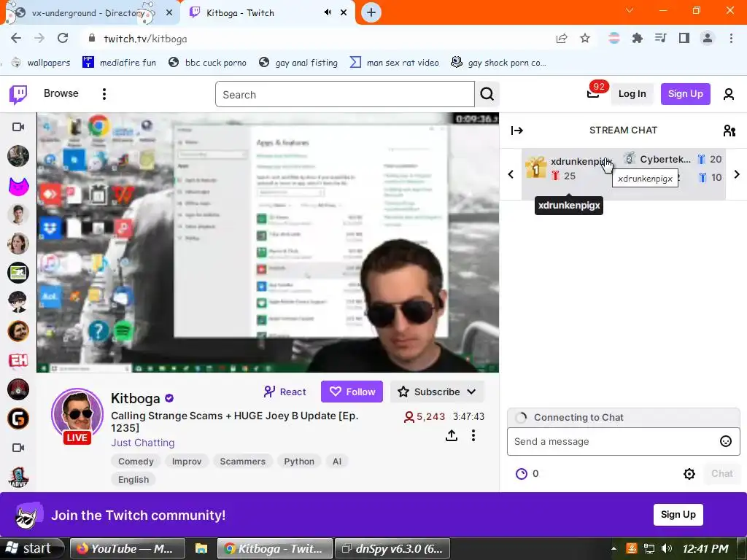Click the volume speaker in system tray
The width and height of the screenshot is (747, 560).
click(667, 548)
